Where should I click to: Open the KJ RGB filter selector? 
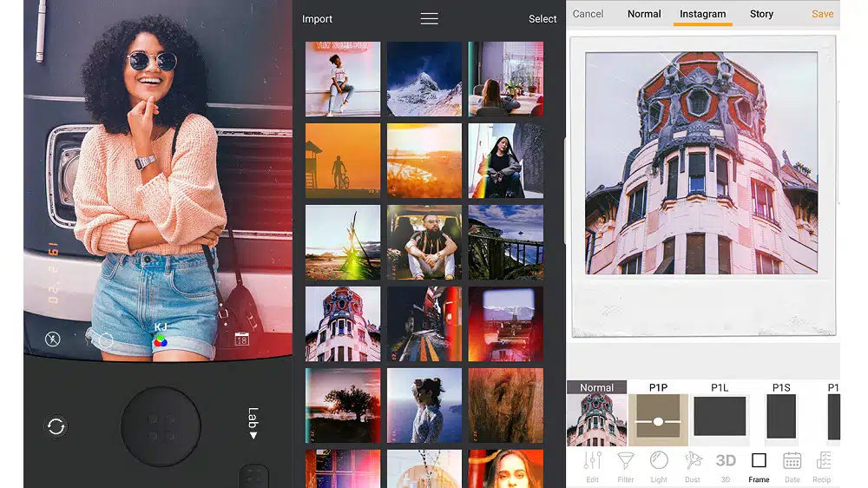click(161, 335)
